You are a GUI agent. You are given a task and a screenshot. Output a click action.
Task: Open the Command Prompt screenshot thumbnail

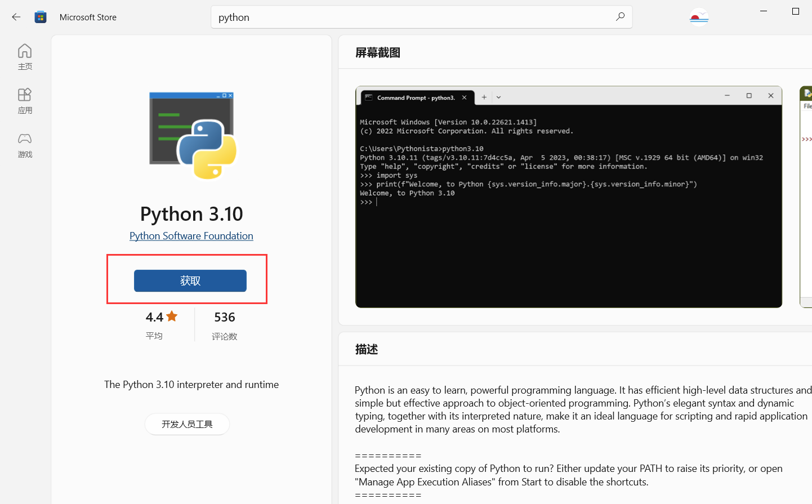[x=569, y=197]
